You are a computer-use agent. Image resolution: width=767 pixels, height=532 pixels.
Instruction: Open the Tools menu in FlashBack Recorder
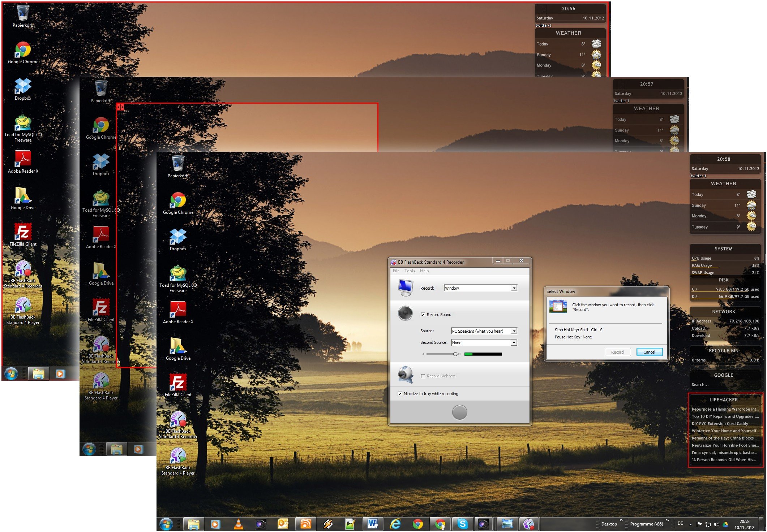coord(409,271)
